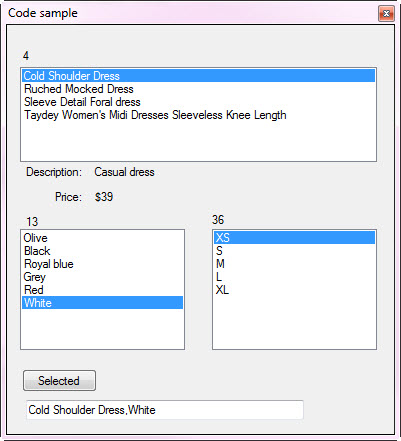The image size is (401, 441).
Task: Pick Taydey Women's Midi Dresses item
Action: tap(199, 115)
